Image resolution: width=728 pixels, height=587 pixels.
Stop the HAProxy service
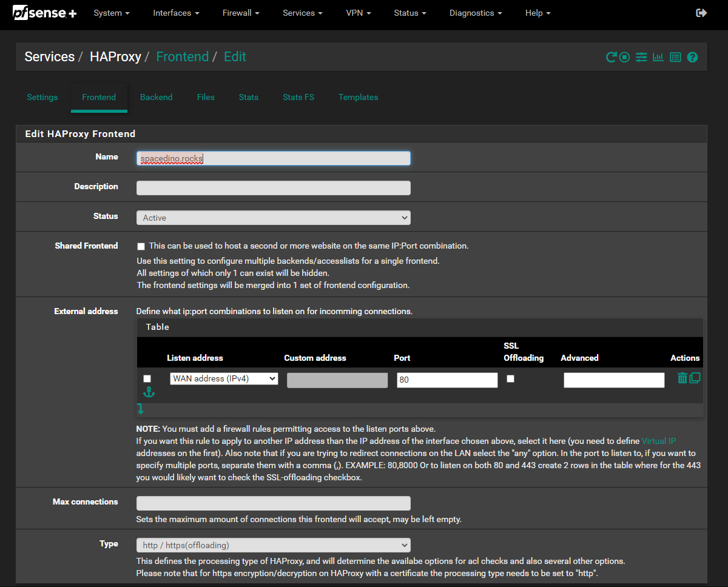point(624,56)
